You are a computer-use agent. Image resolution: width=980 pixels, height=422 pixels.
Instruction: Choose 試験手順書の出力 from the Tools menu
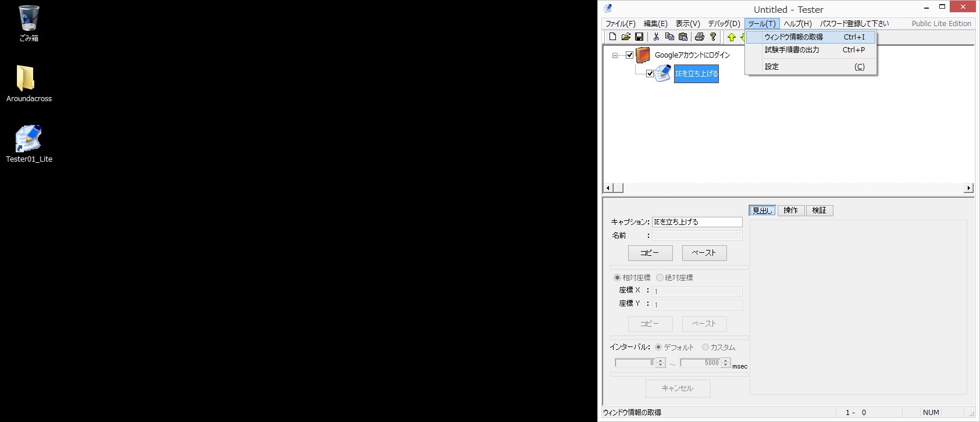pos(811,50)
